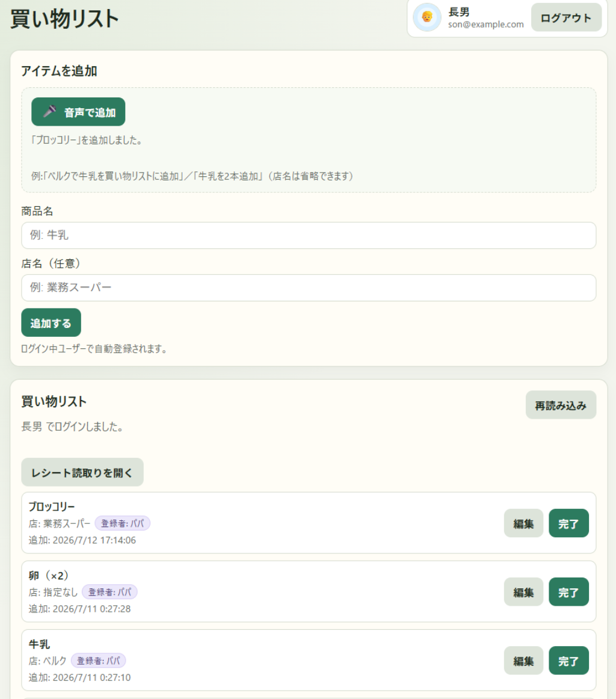Reload the list with 再読み込み

[x=561, y=405]
